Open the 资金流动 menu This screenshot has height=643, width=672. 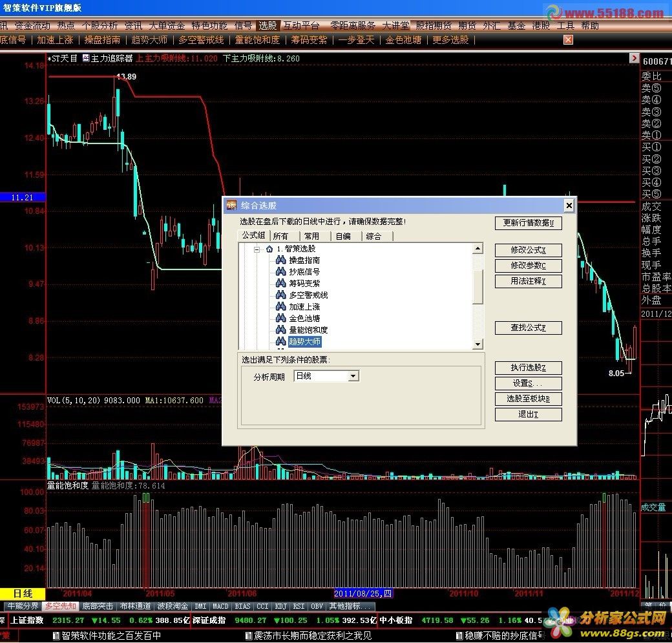point(32,26)
